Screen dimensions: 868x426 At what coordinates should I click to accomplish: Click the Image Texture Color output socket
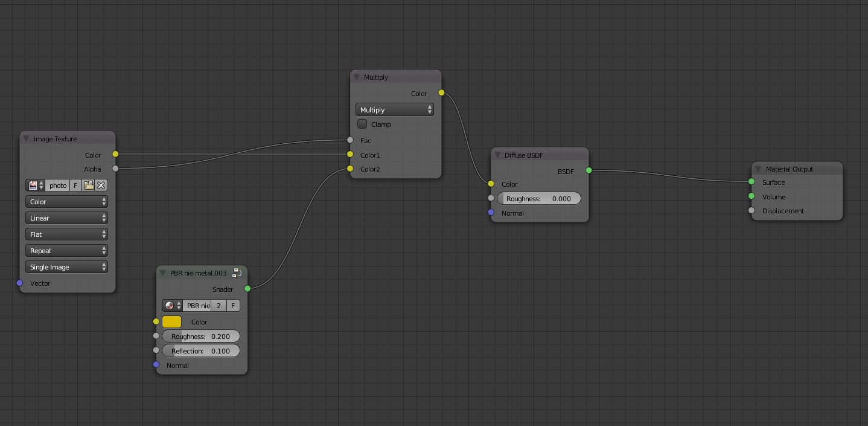(115, 155)
